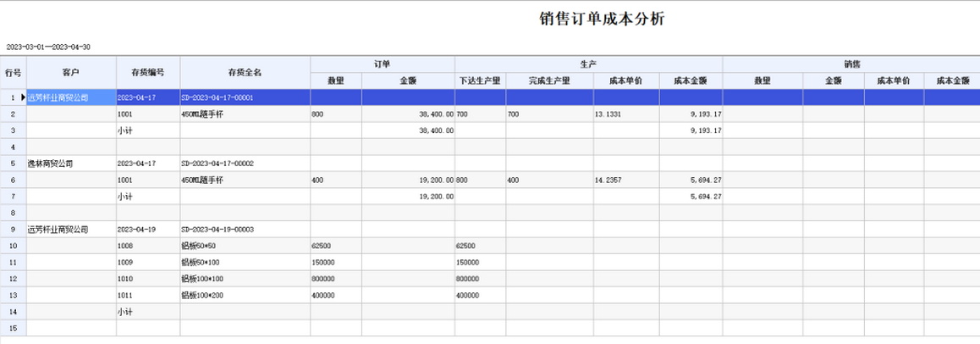This screenshot has height=344, width=980.
Task: Select order number SD-2023-04-17-00001 cell
Action: (217, 97)
